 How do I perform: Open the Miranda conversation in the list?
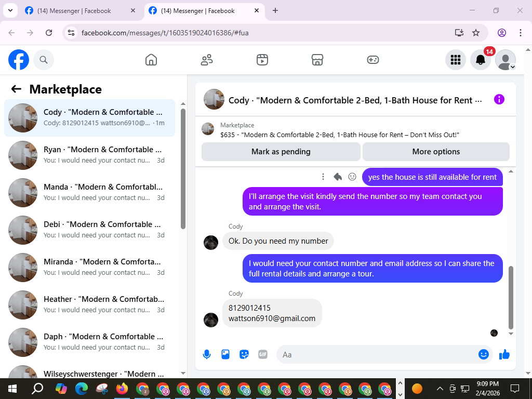point(89,267)
